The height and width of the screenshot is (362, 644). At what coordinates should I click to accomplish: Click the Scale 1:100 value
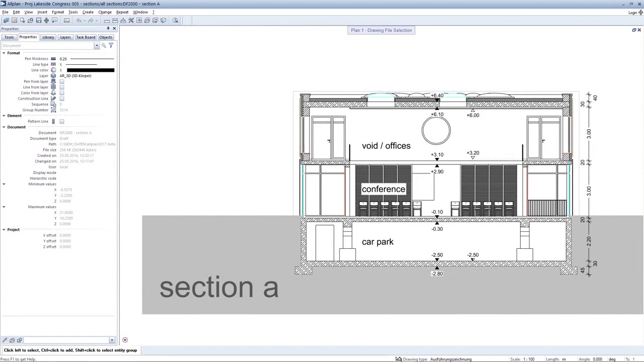[529, 359]
